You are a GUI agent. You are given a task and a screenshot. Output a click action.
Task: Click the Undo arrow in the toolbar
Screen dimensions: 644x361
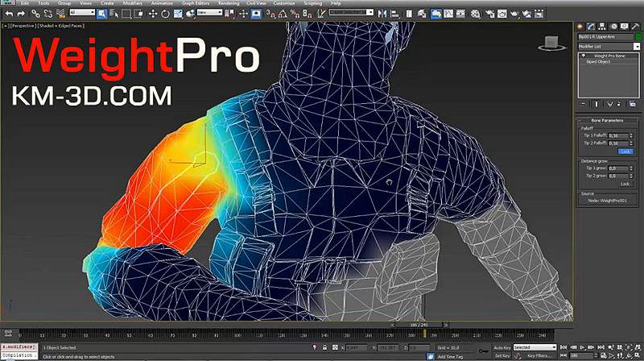click(x=9, y=14)
